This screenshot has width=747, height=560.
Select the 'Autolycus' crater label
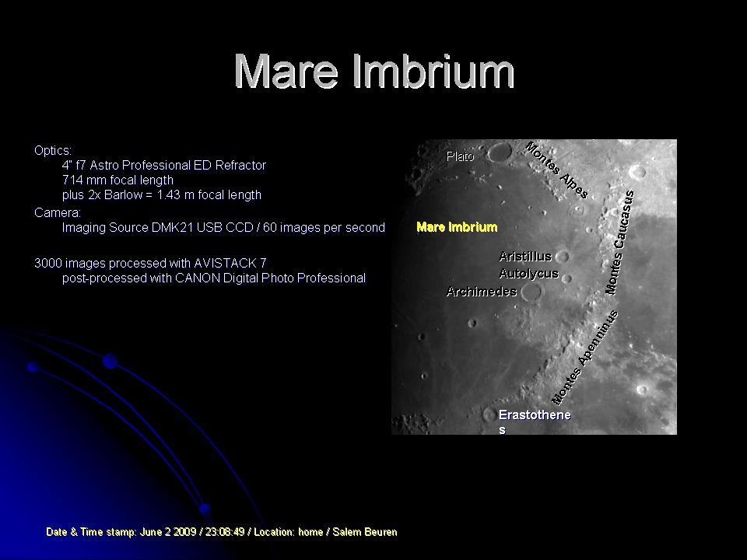pyautogui.click(x=528, y=273)
